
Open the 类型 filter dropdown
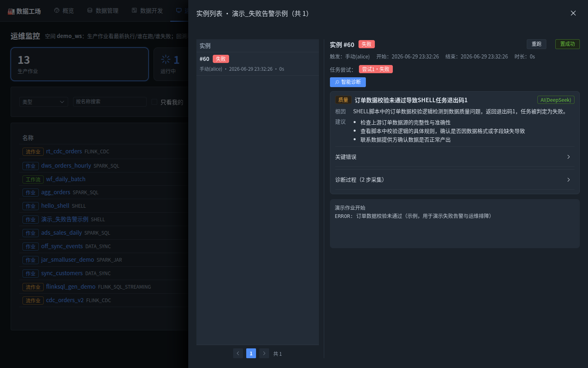pyautogui.click(x=44, y=102)
